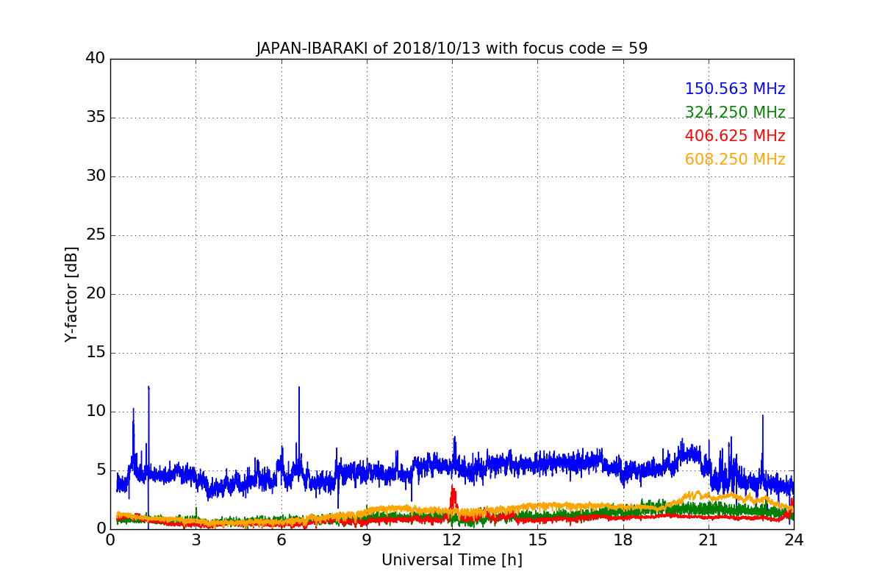882x588 pixels.
Task: Click y-axis tick value 30
Action: pyautogui.click(x=96, y=176)
